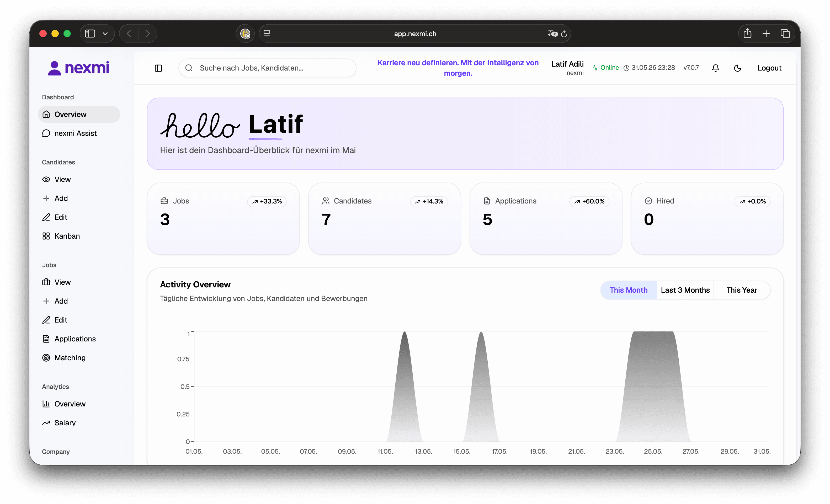Click the Latif Adili user name
This screenshot has height=504, width=830.
pos(567,64)
